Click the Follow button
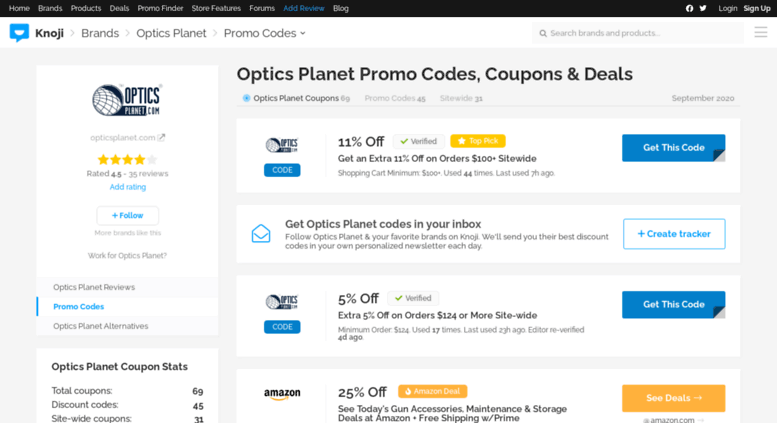777x423 pixels. [x=127, y=215]
